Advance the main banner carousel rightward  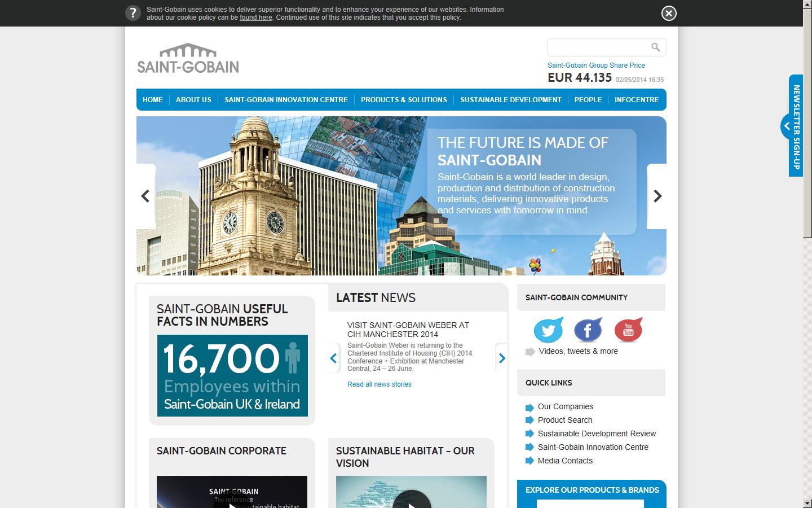656,196
